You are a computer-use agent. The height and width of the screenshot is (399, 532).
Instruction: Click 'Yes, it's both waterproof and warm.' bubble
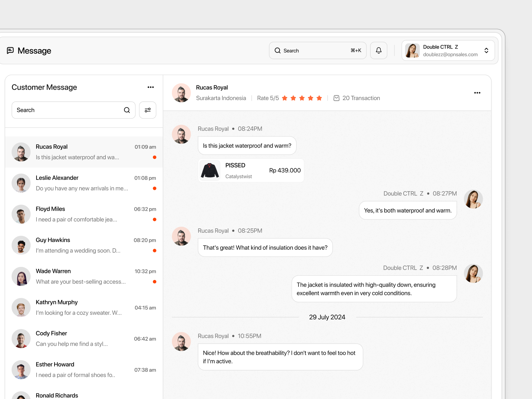408,210
